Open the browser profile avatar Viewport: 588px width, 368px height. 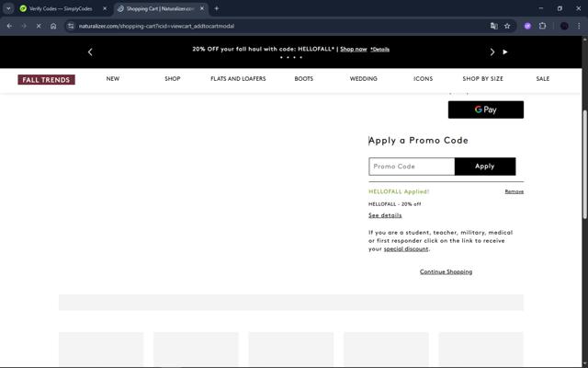click(564, 26)
